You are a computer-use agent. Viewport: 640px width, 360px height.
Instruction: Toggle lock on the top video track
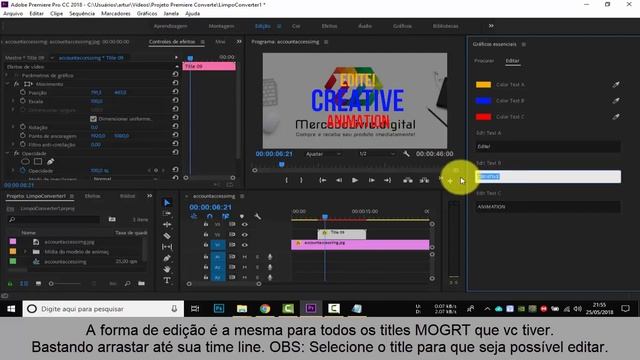point(206,224)
